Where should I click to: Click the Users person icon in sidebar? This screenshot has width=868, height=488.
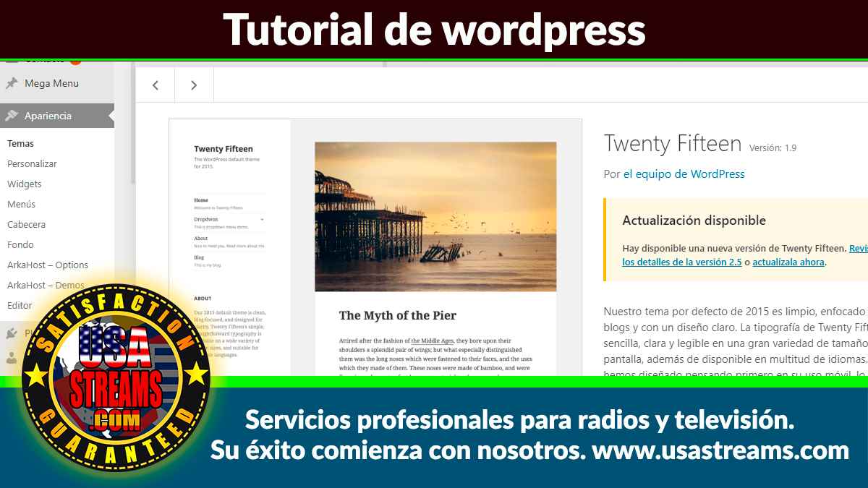point(12,357)
